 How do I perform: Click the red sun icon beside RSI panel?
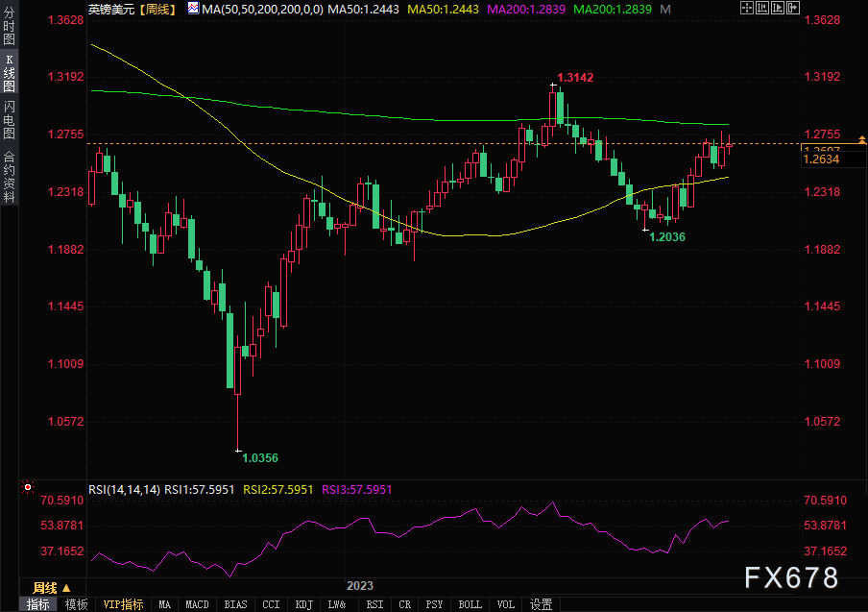click(x=30, y=488)
